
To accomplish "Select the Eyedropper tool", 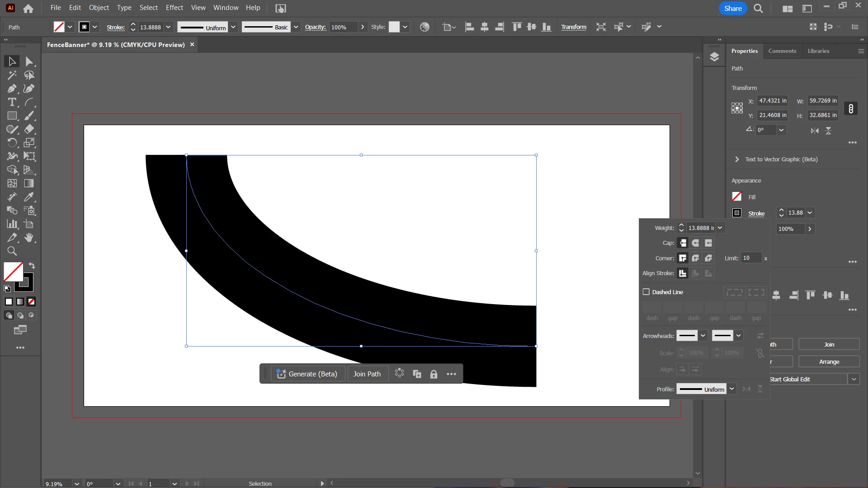I will pos(29,197).
